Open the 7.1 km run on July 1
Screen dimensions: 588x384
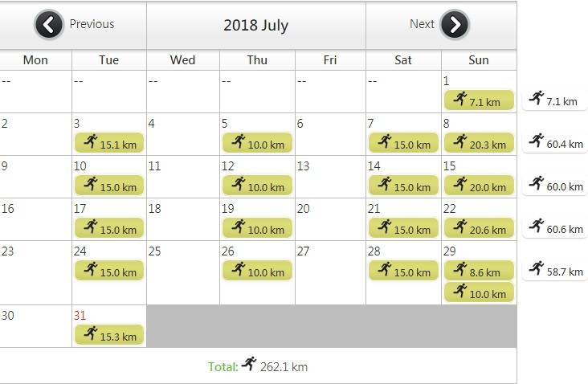479,100
